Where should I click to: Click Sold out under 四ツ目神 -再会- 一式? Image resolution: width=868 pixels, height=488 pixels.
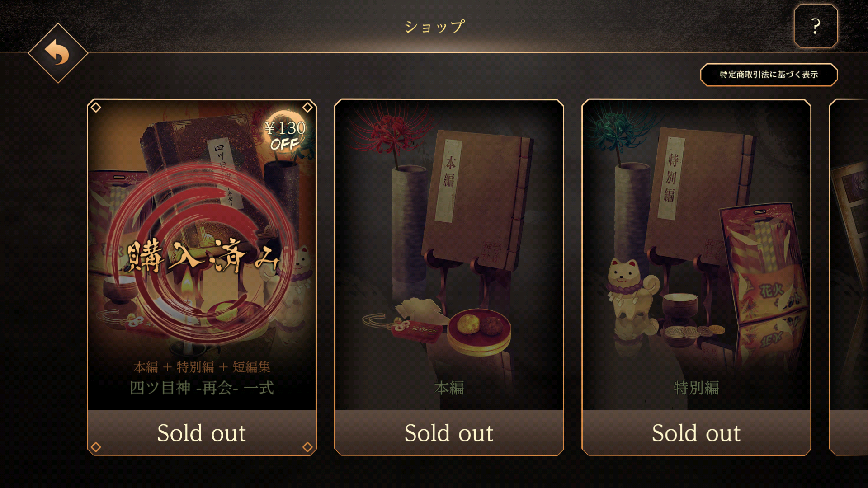click(x=202, y=433)
